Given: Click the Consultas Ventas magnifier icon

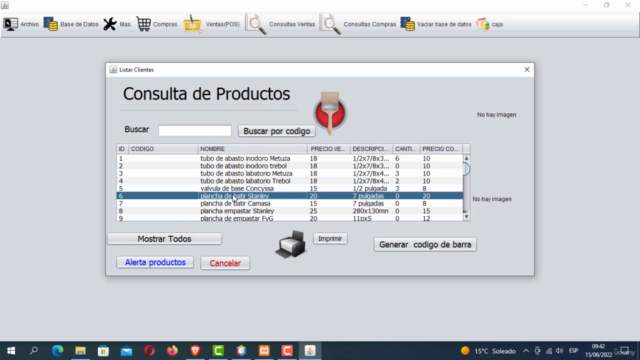Looking at the screenshot, I should tap(256, 24).
